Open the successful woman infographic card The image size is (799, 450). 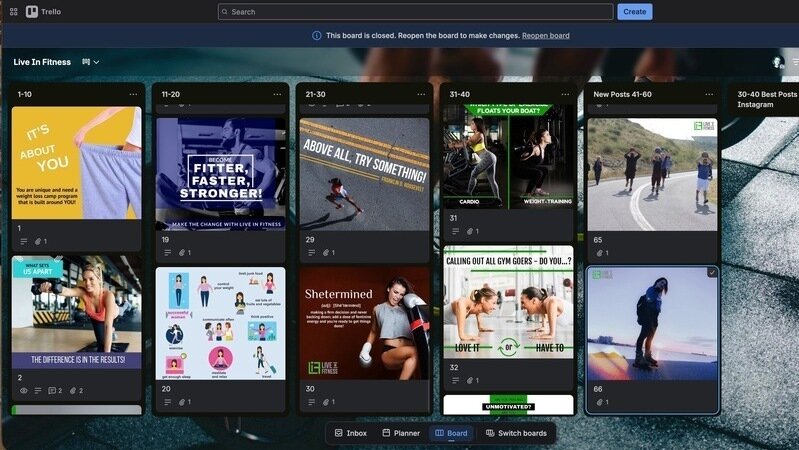click(221, 324)
